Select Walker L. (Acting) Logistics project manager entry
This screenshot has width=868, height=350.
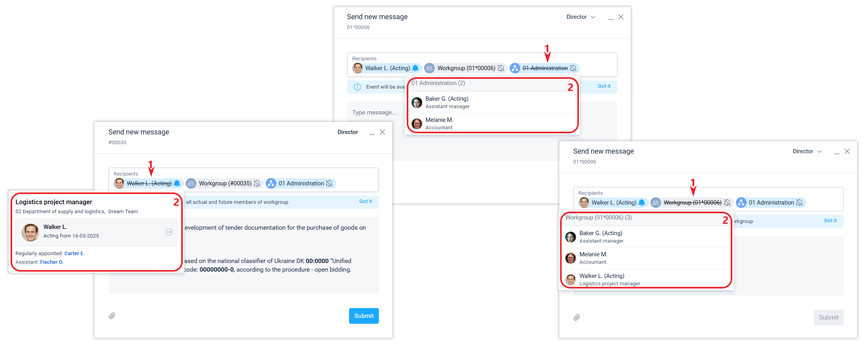[x=610, y=279]
